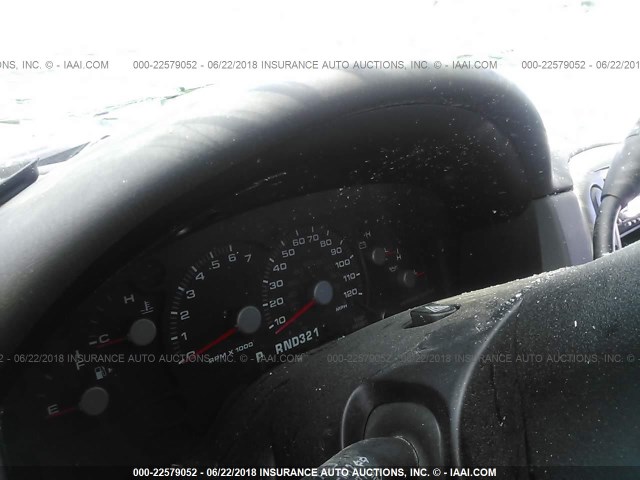Click the C mark on temperature gauge

(x=103, y=339)
